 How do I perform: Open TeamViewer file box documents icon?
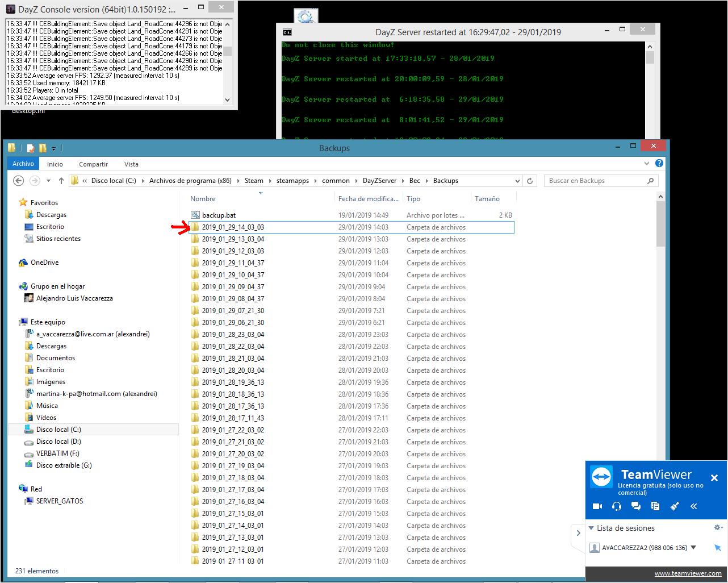655,506
